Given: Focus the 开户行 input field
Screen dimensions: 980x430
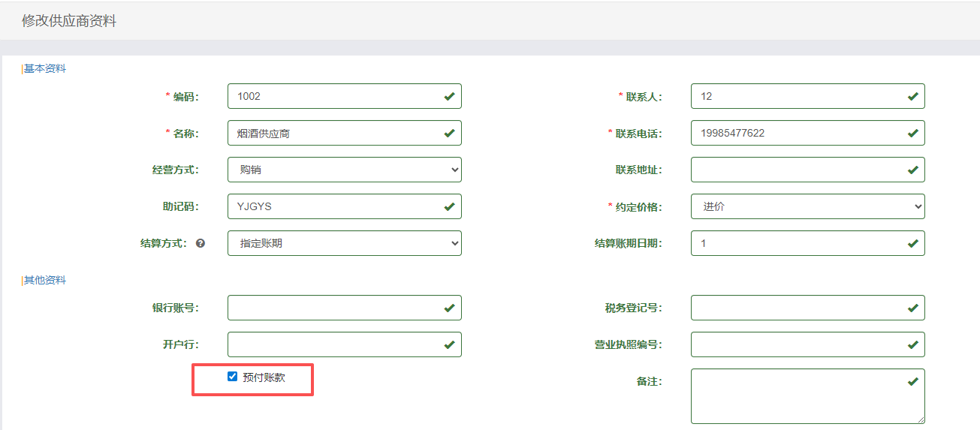Looking at the screenshot, I should 334,344.
